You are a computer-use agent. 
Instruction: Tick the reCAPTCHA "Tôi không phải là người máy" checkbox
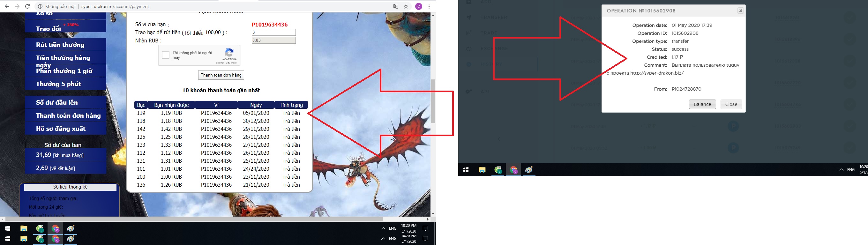tap(165, 55)
